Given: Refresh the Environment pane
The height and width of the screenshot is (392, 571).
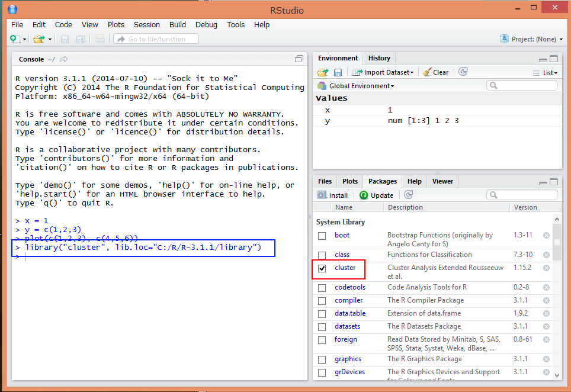Looking at the screenshot, I should point(463,72).
